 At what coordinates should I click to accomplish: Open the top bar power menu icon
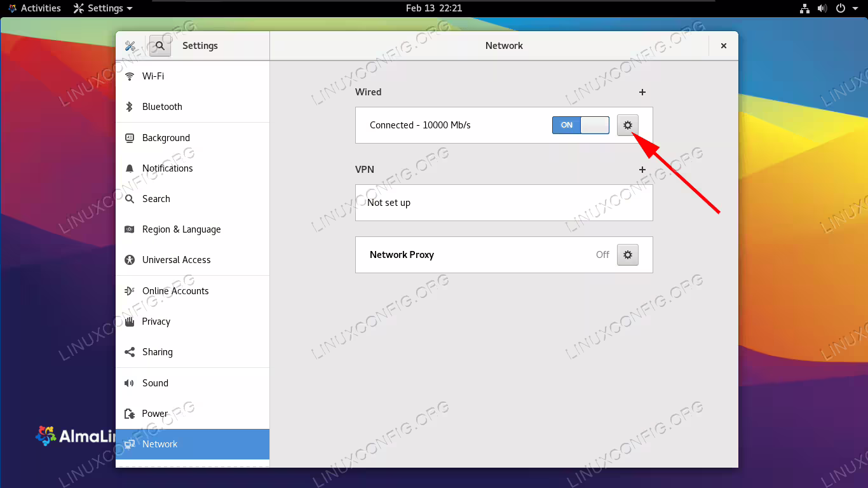pos(840,8)
